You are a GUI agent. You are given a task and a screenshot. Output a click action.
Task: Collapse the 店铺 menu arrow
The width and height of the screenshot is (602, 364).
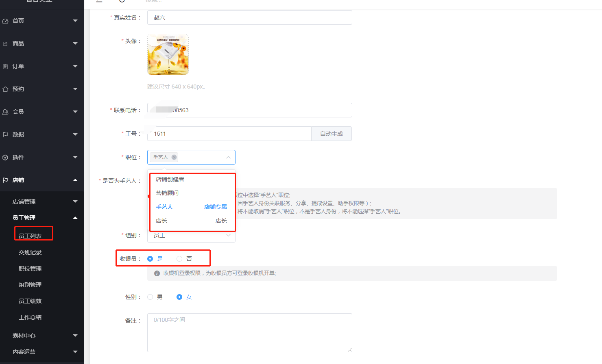click(75, 180)
